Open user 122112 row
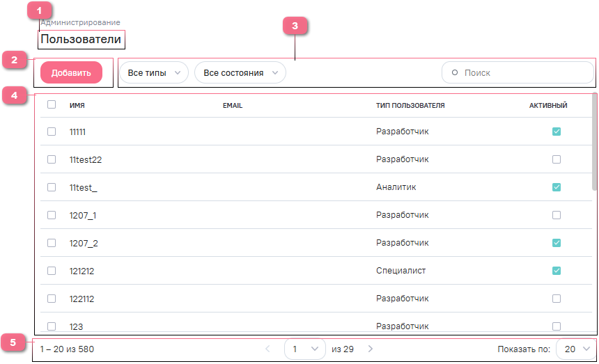Viewport: 599px width, 364px height. click(82, 299)
